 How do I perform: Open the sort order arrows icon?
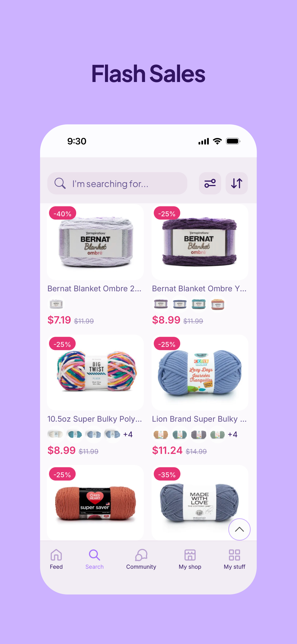point(236,183)
